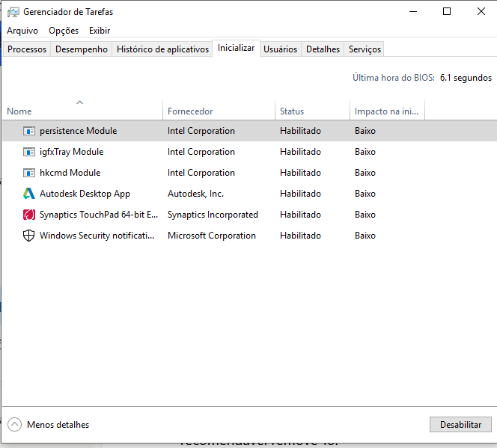Click Autodesk, Inc. vendor cell
The width and height of the screenshot is (497, 448).
(195, 194)
